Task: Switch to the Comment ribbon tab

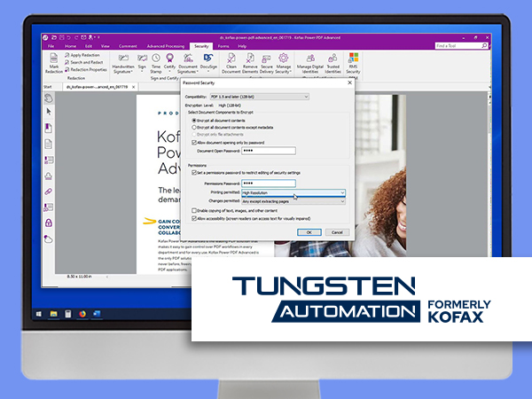Action: (x=128, y=46)
